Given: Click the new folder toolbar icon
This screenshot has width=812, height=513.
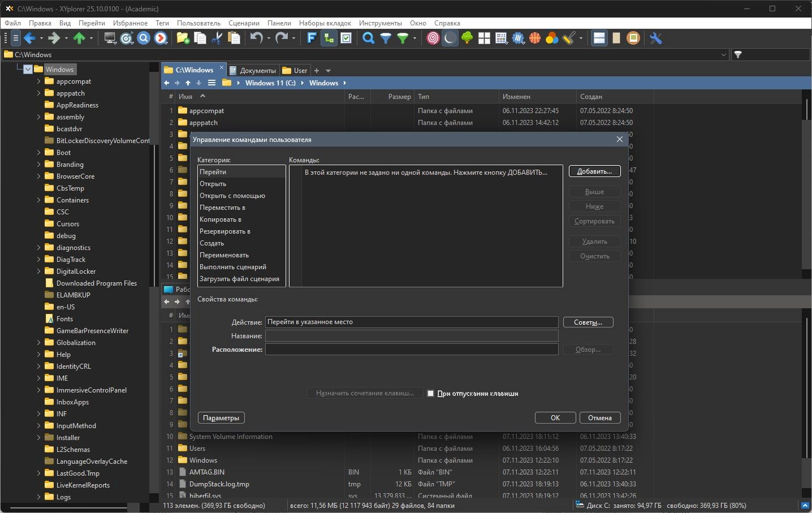Looking at the screenshot, I should coord(183,38).
